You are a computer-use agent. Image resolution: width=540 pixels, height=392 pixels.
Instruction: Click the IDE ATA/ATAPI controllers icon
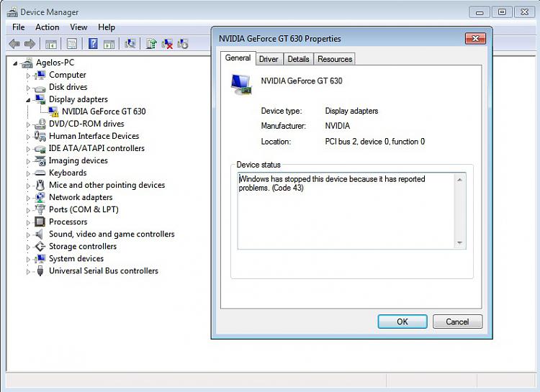(40, 149)
